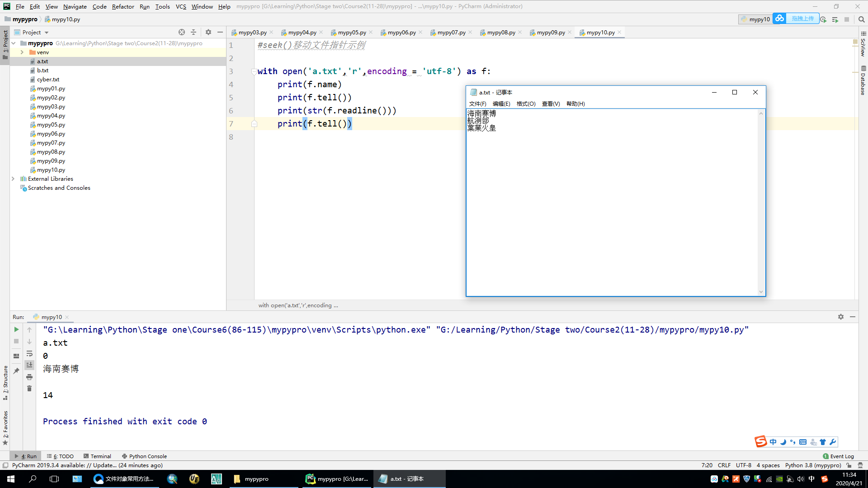Expand External Libraries node
868x488 pixels.
point(13,179)
